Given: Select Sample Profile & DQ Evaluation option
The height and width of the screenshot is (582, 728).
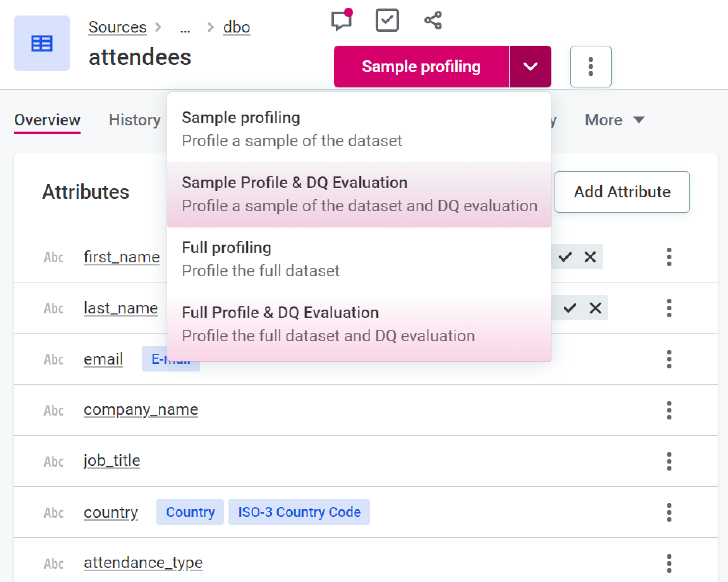Looking at the screenshot, I should click(x=359, y=194).
